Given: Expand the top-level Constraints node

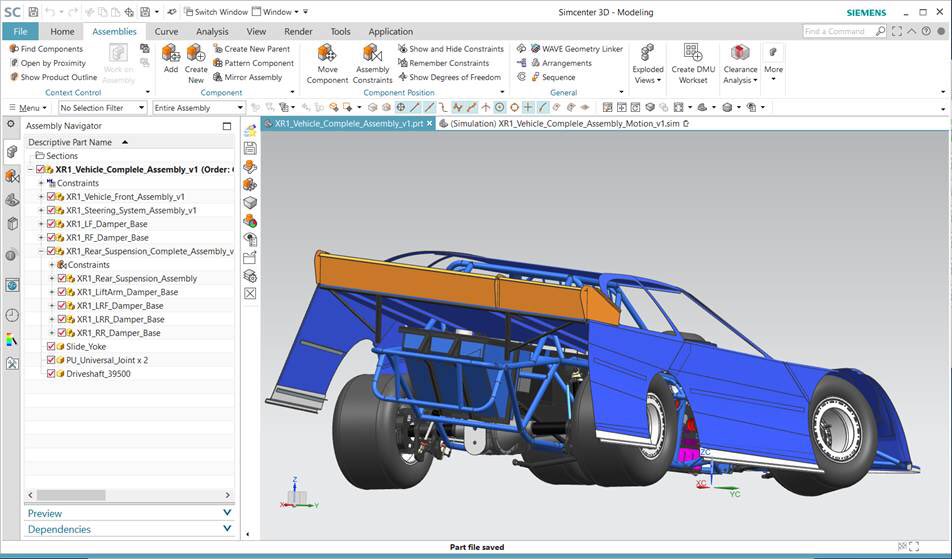Looking at the screenshot, I should 41,183.
